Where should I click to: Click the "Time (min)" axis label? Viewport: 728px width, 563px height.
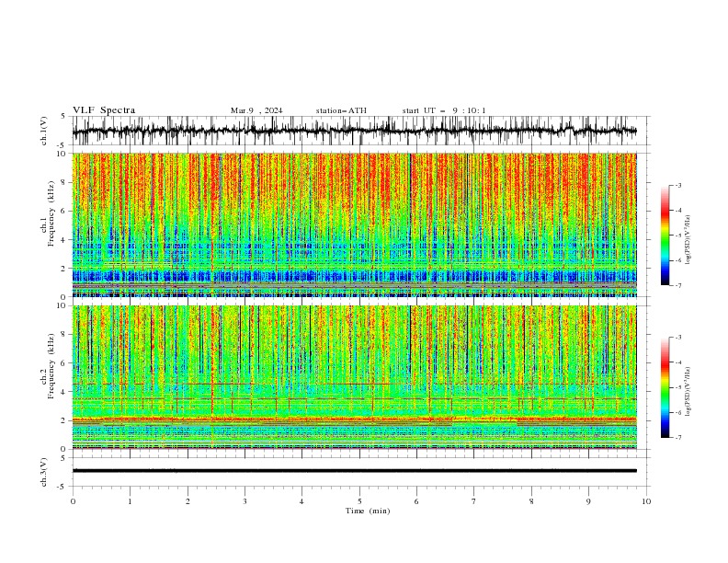[x=368, y=511]
